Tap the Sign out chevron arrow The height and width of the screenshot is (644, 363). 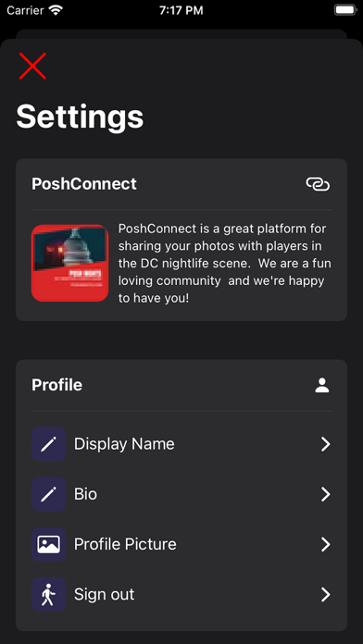pyautogui.click(x=326, y=594)
